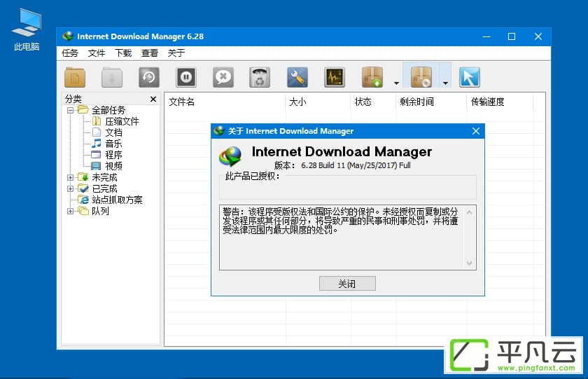Click the add new download folder icon
588x379 pixels.
point(75,77)
